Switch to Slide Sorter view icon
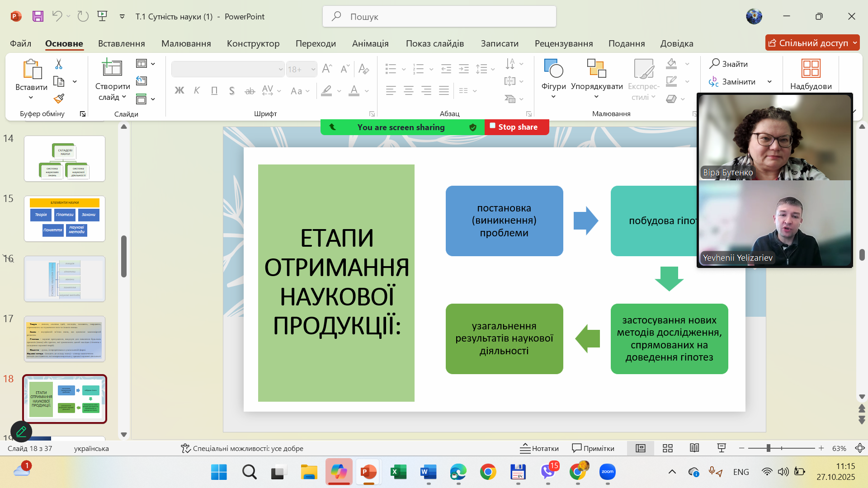The width and height of the screenshot is (868, 488). point(667,448)
